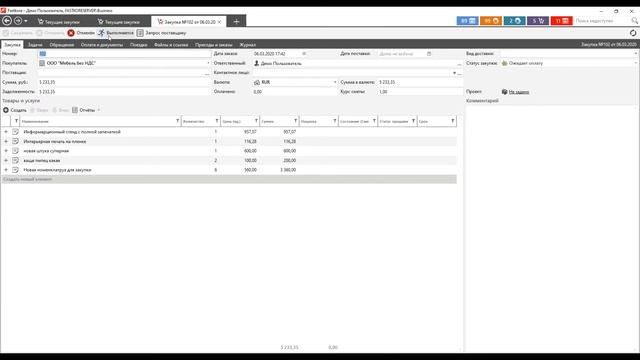Open the Валюта RUR dropdown
The height and width of the screenshot is (360, 640).
335,82
